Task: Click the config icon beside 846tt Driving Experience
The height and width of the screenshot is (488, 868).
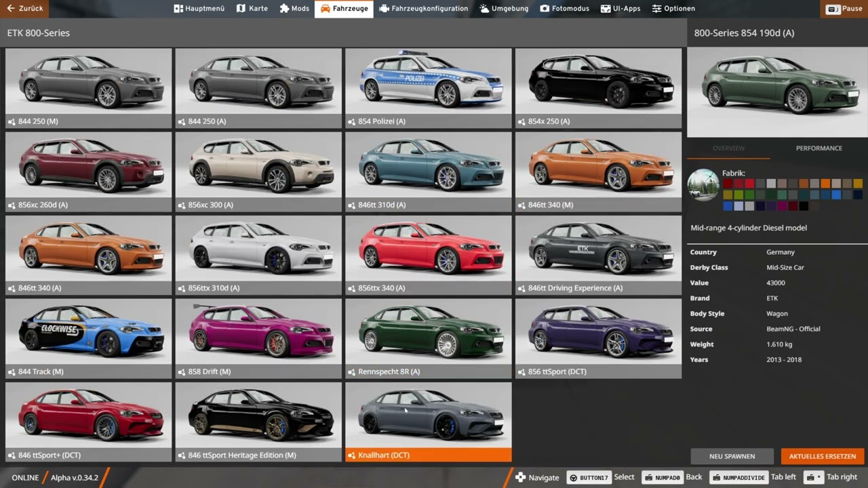Action: tap(521, 289)
